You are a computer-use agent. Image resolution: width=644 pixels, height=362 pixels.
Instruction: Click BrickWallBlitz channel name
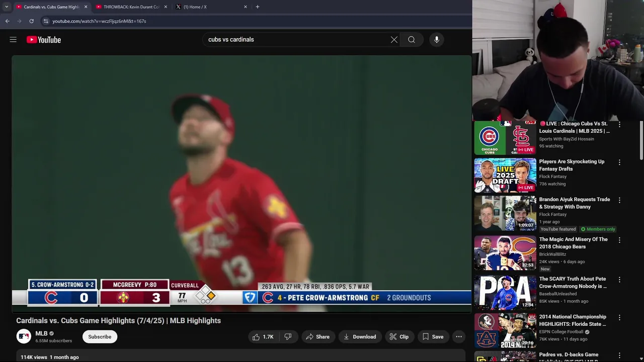click(554, 254)
